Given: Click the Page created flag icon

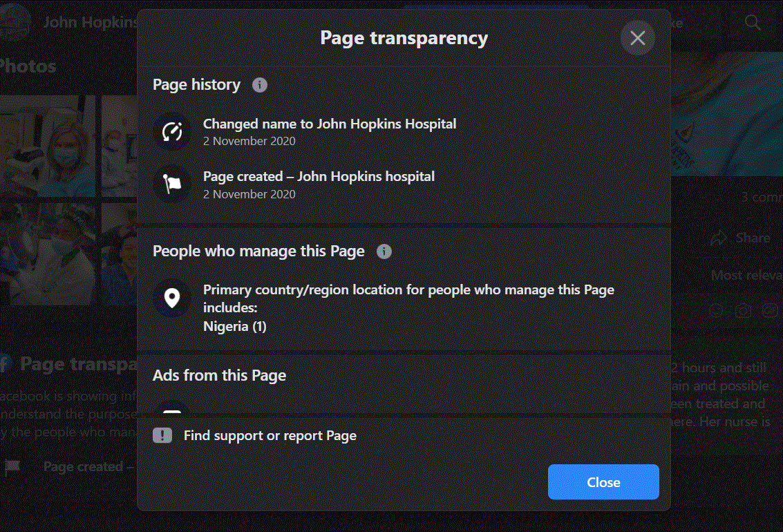Looking at the screenshot, I should coord(172,184).
